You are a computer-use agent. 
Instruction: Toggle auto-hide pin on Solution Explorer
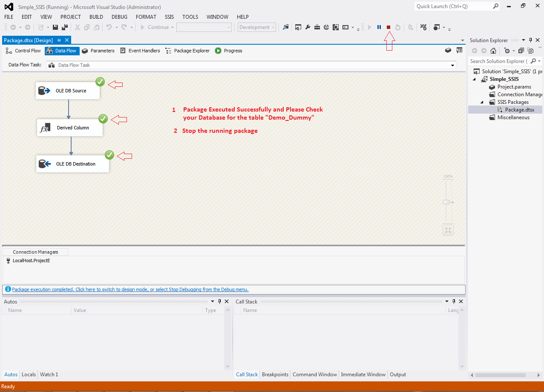531,40
